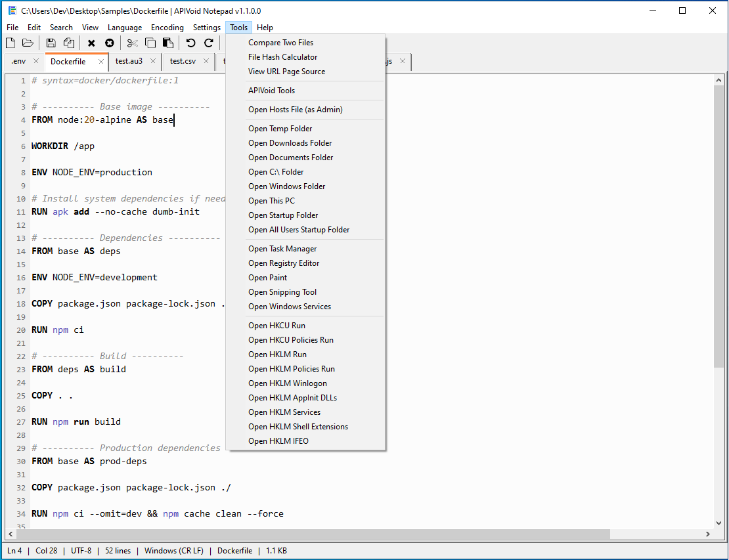Click Windows (CR LF) in status bar
This screenshot has height=560, width=729.
pos(174,551)
